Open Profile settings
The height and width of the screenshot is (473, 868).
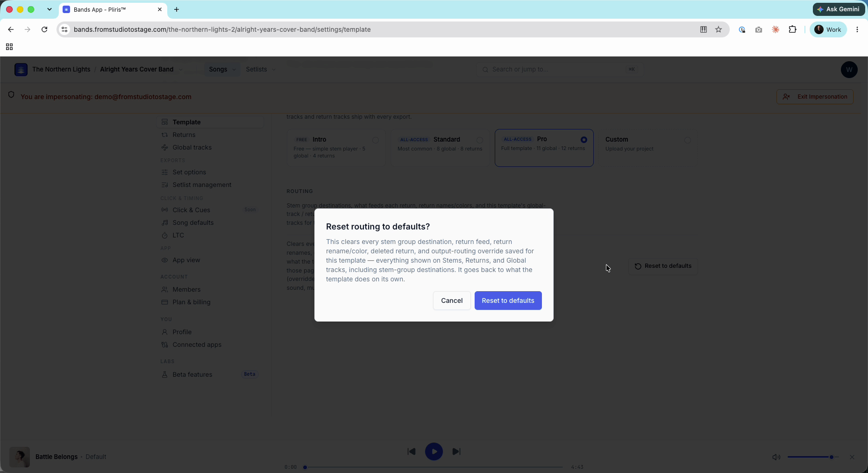210,332
